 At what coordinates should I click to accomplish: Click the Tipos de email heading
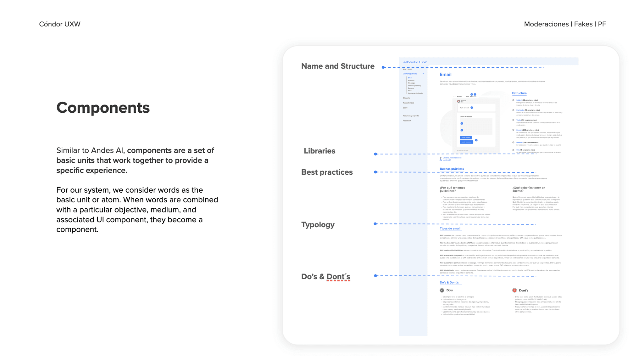coord(450,228)
